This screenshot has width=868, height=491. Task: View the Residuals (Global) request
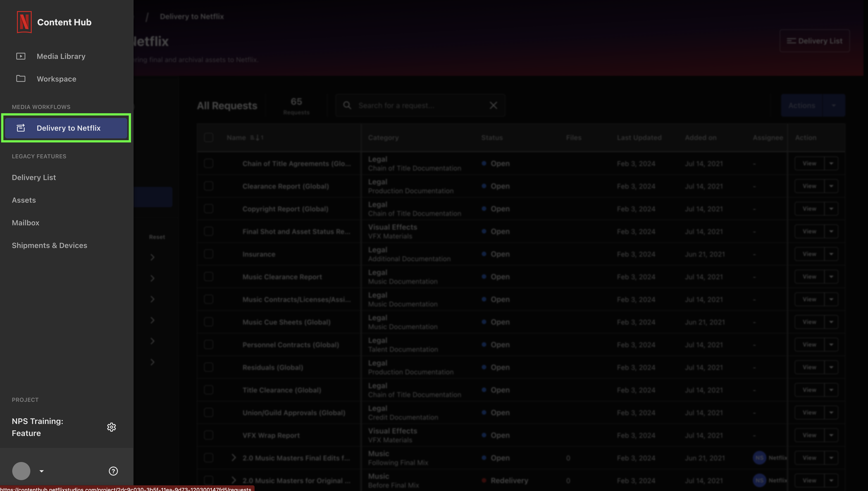coord(809,367)
